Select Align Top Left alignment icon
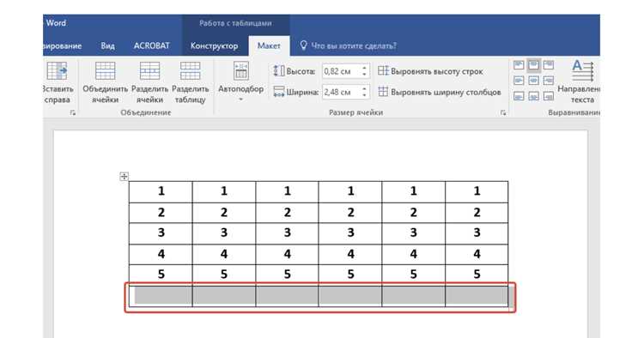 click(519, 65)
